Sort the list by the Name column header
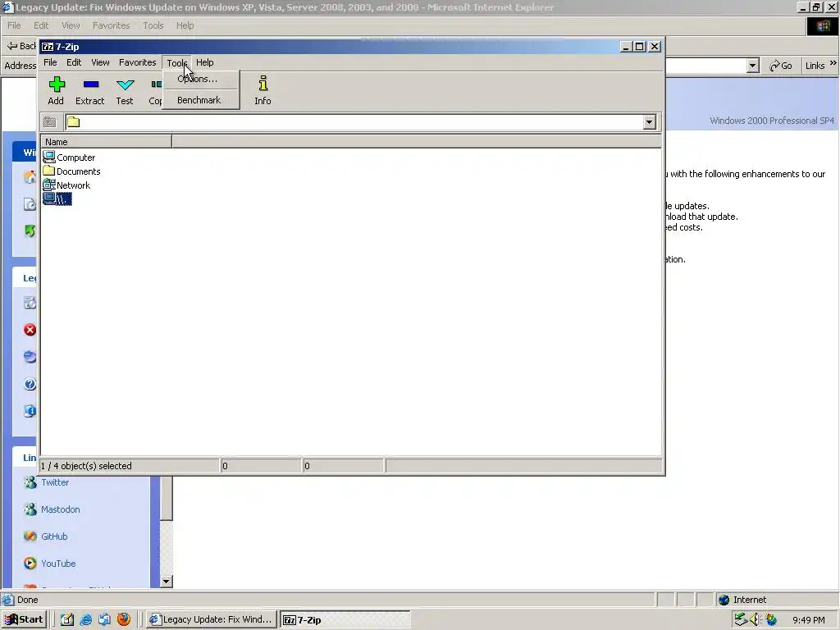 107,142
